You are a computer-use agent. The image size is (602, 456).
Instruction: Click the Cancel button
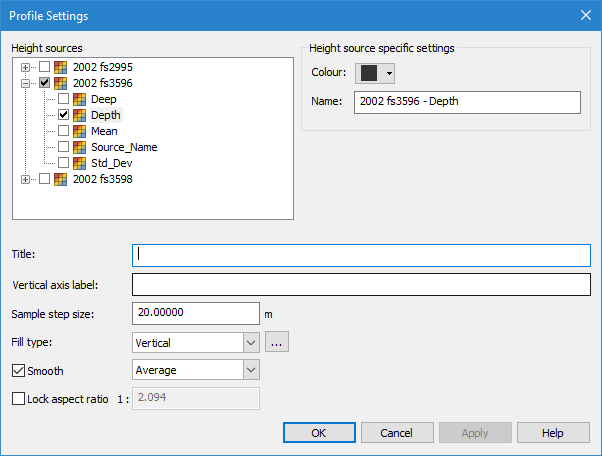(x=395, y=433)
